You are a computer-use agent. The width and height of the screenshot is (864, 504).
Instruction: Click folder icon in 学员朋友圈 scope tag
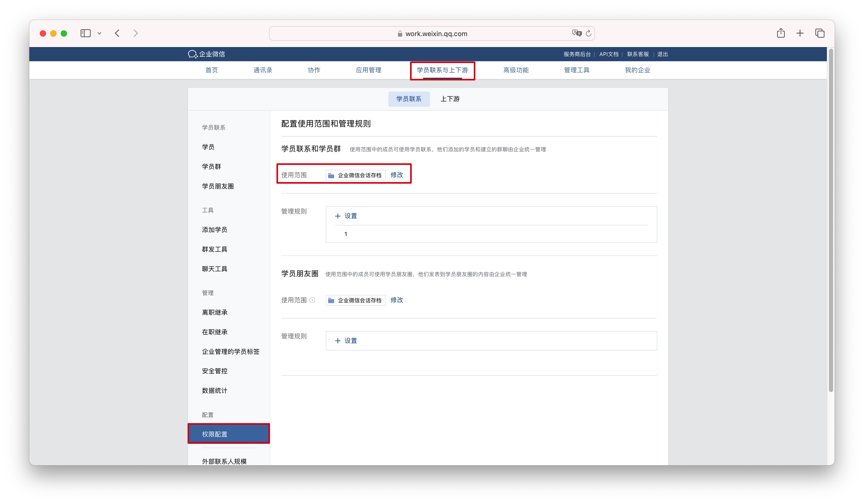tap(331, 301)
